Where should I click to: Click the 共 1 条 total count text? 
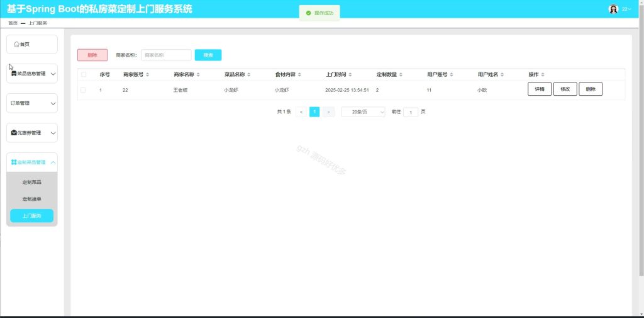click(284, 112)
